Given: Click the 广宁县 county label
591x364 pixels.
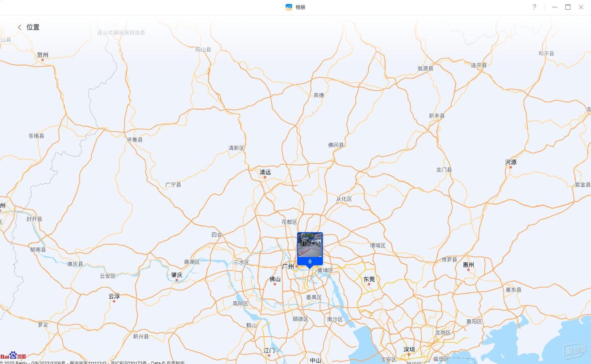Looking at the screenshot, I should (x=173, y=185).
